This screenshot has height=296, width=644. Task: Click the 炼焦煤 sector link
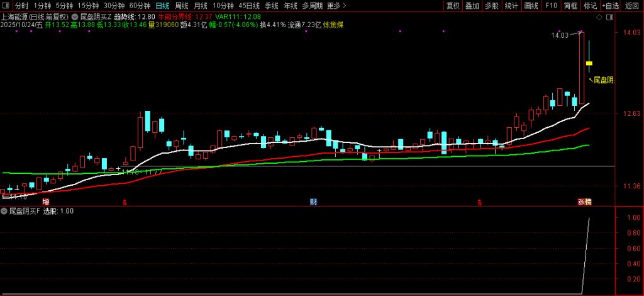click(335, 25)
